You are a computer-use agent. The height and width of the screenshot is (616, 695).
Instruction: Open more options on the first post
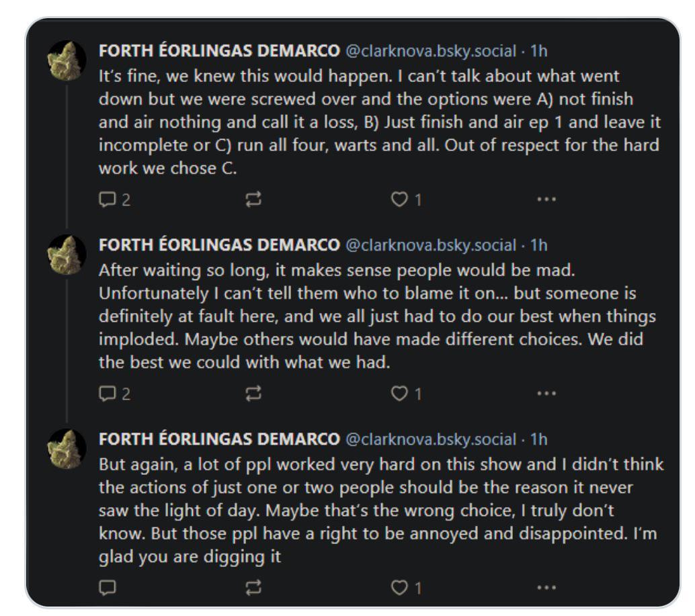click(x=546, y=200)
